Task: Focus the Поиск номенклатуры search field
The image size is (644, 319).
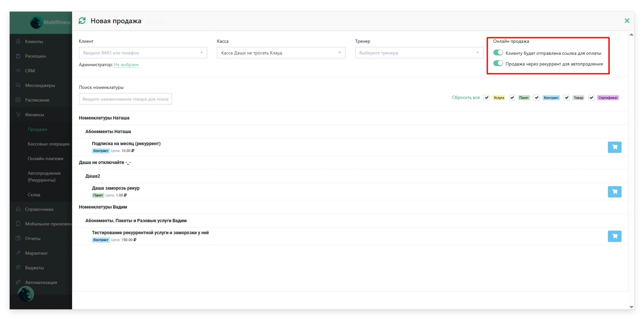Action: pos(125,99)
